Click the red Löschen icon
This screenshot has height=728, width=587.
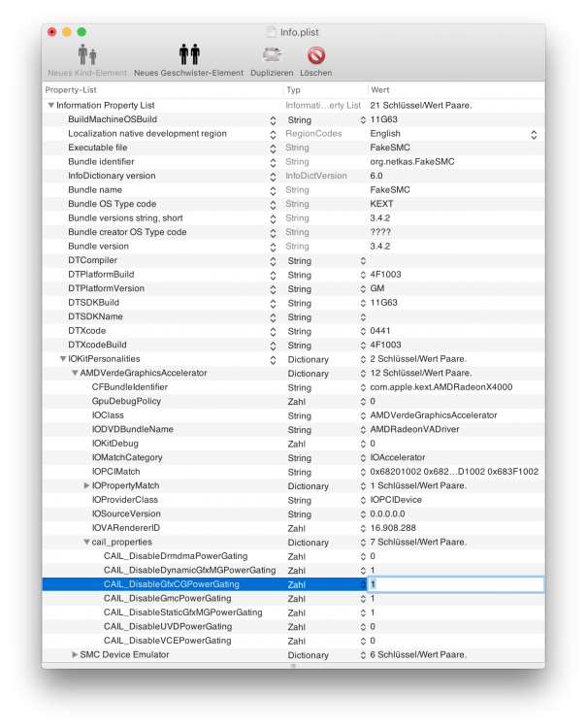316,55
